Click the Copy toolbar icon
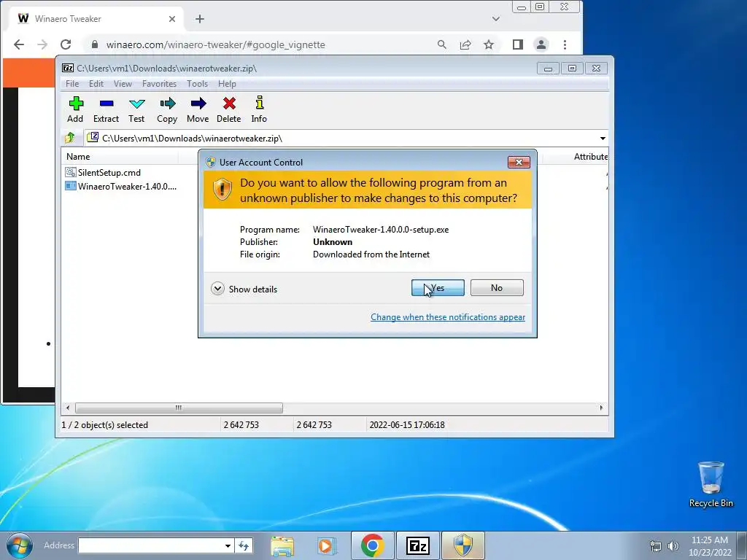Image resolution: width=747 pixels, height=560 pixels. click(167, 109)
